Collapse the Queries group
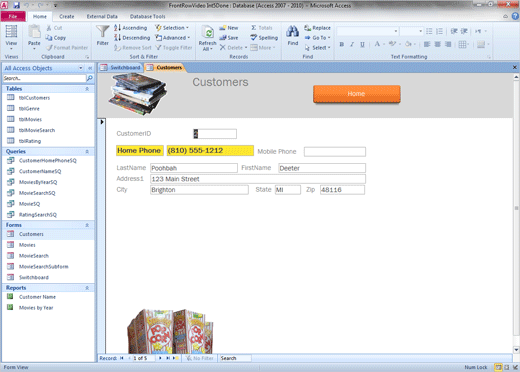Screen dimensions: 520x372 87,152
